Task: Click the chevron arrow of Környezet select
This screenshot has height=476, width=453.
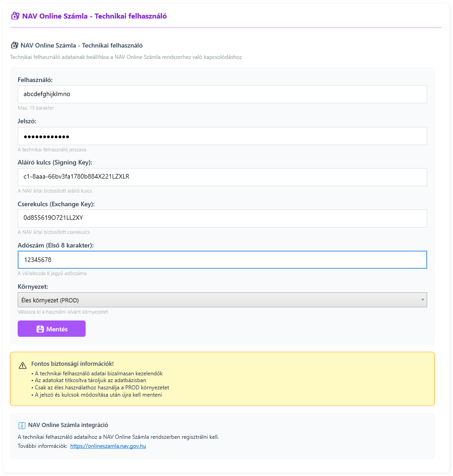Action: (x=423, y=299)
